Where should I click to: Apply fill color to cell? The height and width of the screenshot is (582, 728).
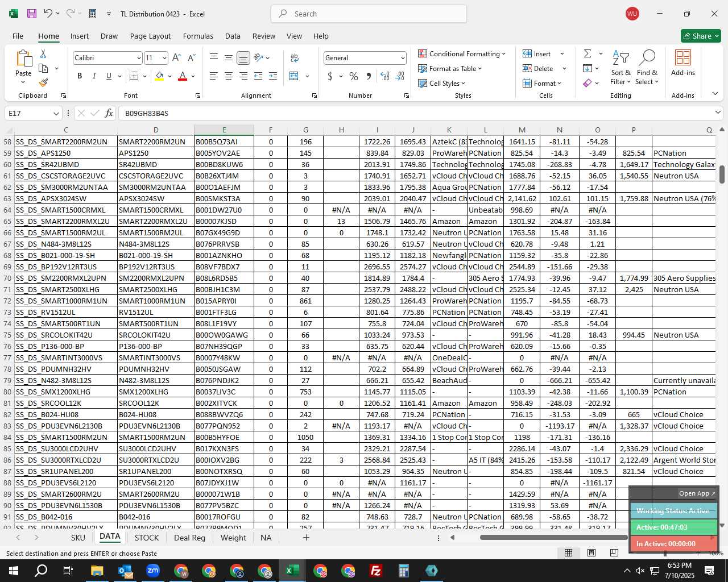click(160, 76)
